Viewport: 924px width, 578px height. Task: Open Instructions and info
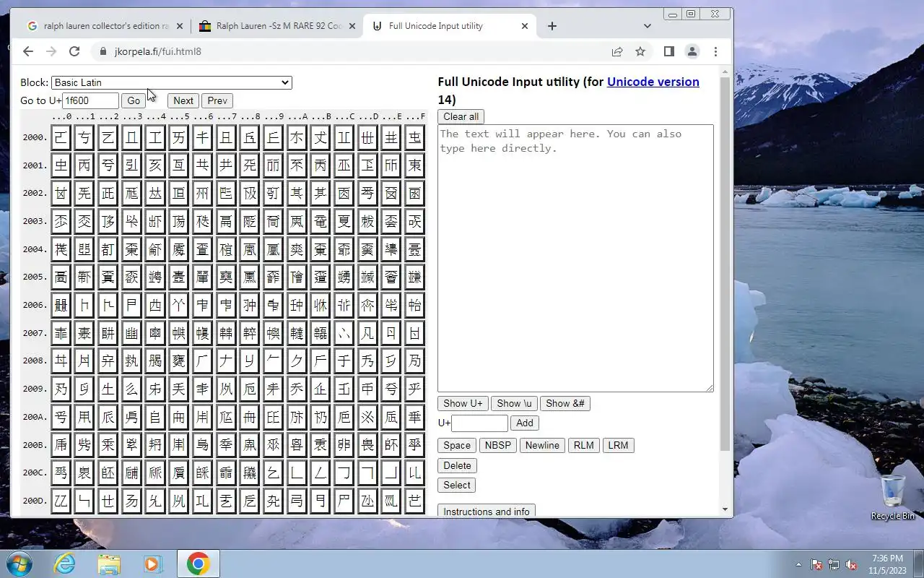pyautogui.click(x=487, y=511)
